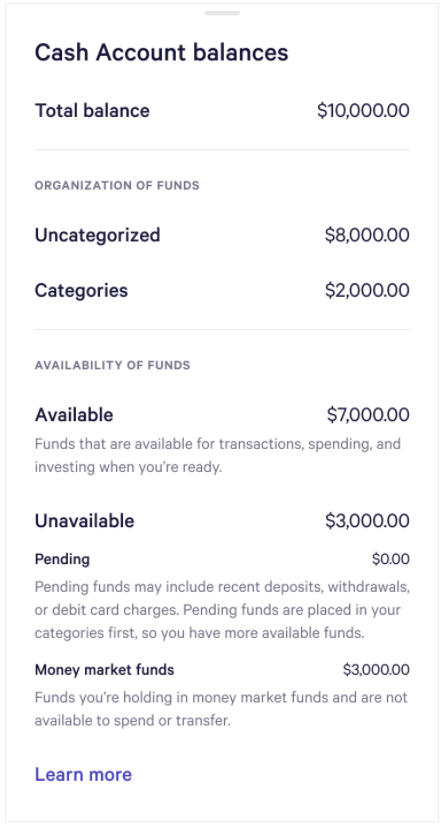Viewport: 442px width, 826px height.
Task: Click the $10,000.00 total balance amount
Action: pyautogui.click(x=363, y=111)
